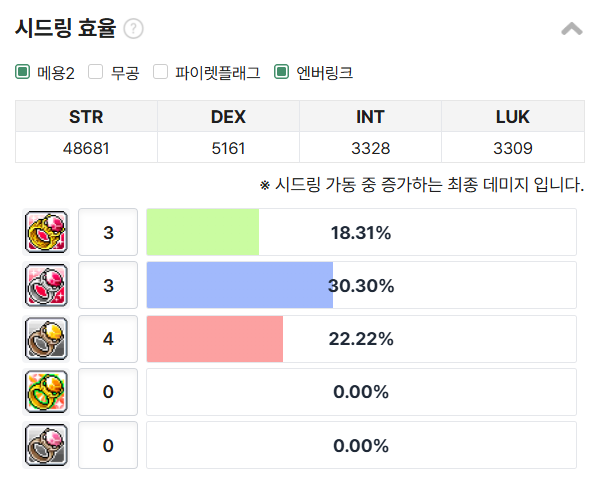Viewport: 601px width, 483px height.
Task: Collapse the 시드링 효율 panel with chevron
Action: (x=572, y=29)
